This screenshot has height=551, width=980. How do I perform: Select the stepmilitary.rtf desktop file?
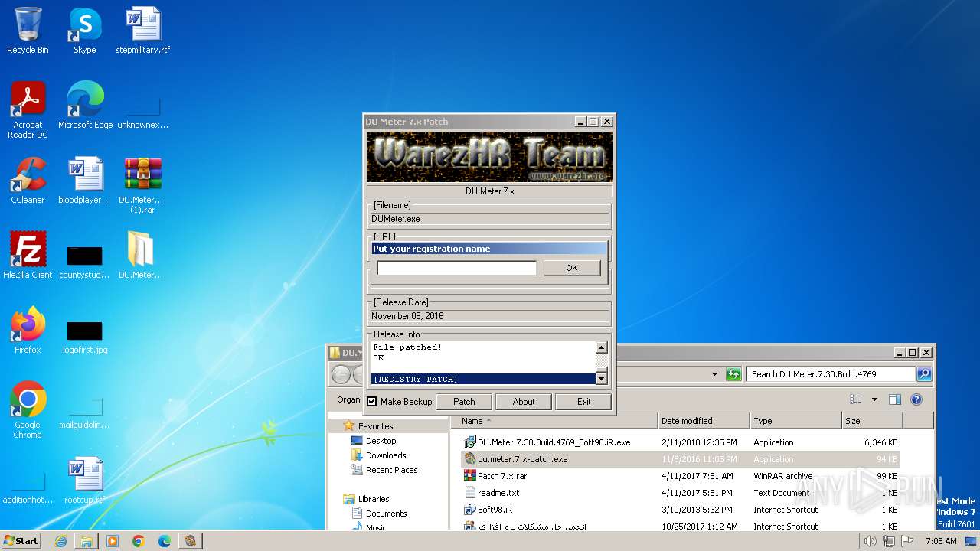143,31
